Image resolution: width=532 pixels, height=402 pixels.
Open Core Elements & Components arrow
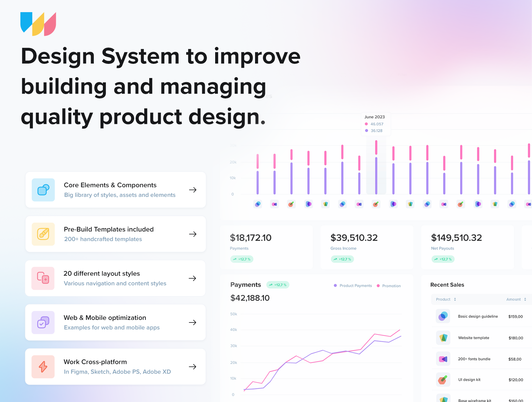193,190
